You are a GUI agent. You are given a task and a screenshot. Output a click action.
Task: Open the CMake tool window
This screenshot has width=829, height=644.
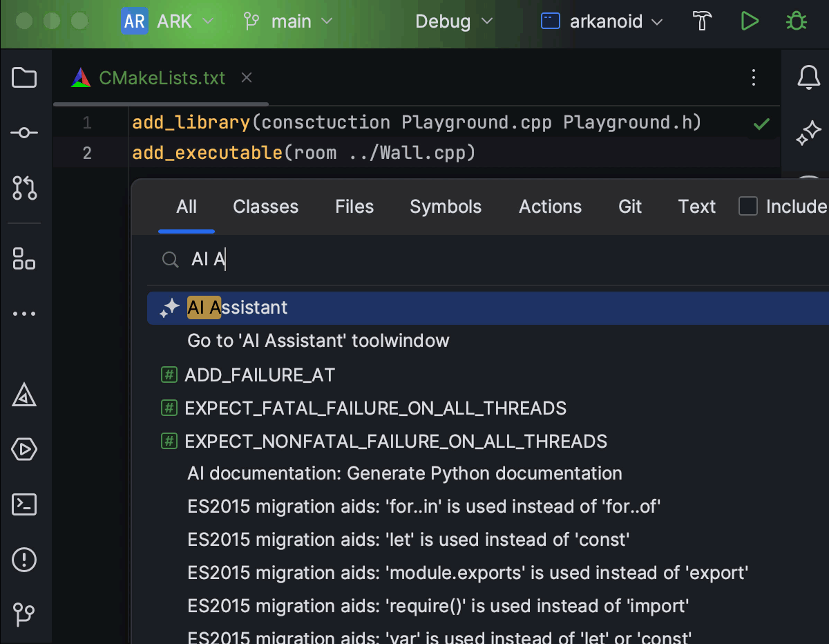(x=24, y=395)
